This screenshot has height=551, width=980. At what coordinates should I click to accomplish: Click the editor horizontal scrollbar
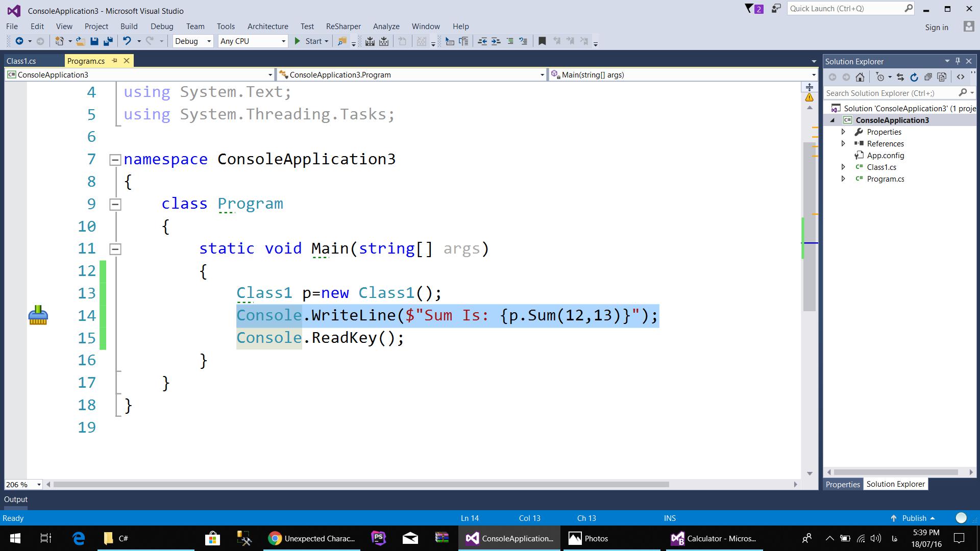[361, 485]
